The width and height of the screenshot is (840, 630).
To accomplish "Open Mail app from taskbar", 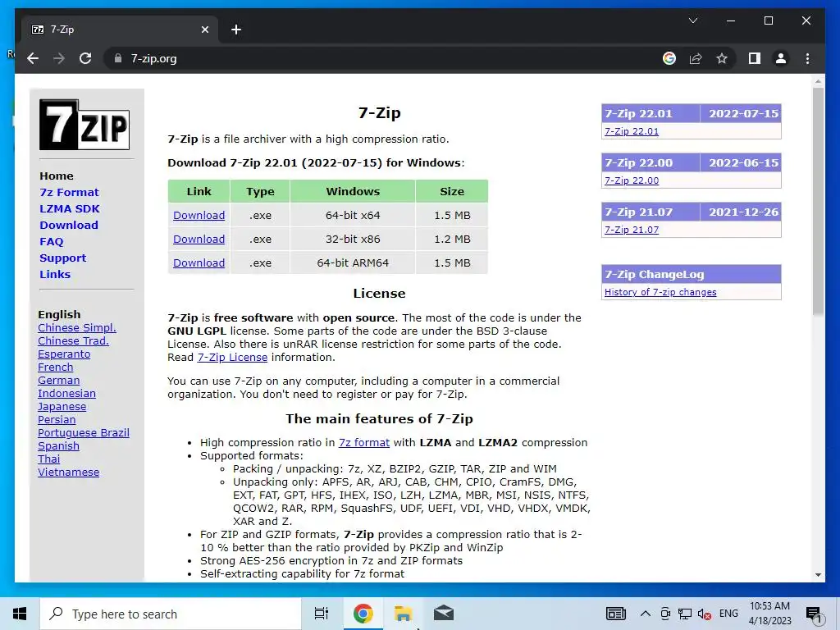I will click(x=444, y=614).
